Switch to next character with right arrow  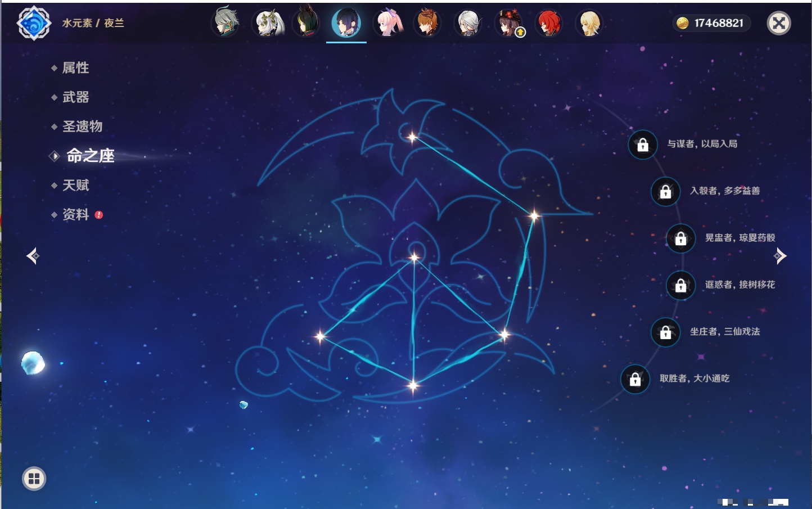tap(779, 256)
